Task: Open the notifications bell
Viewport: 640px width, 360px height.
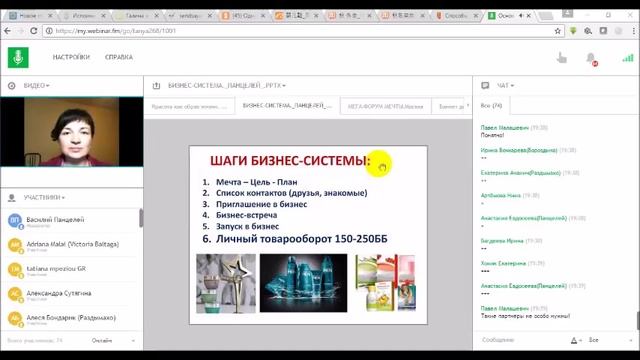Action: coord(591,58)
